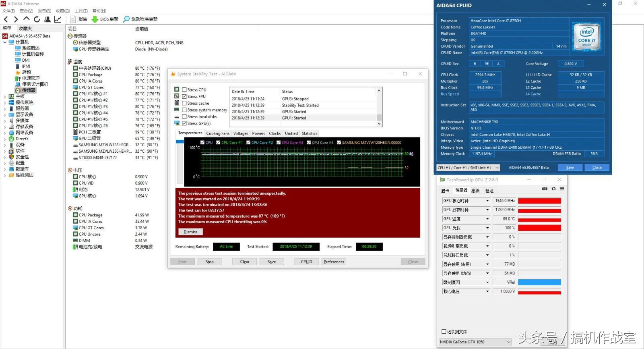Uncheck the Stress FPU checkbox
The image size is (644, 349).
coord(184,97)
